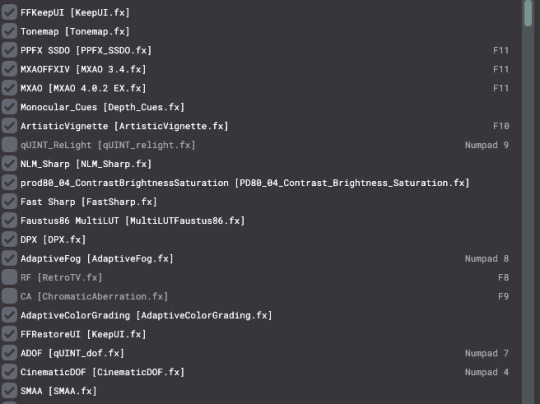Toggle PPFX SSDO effect checkbox
The height and width of the screenshot is (404, 540).
point(9,50)
